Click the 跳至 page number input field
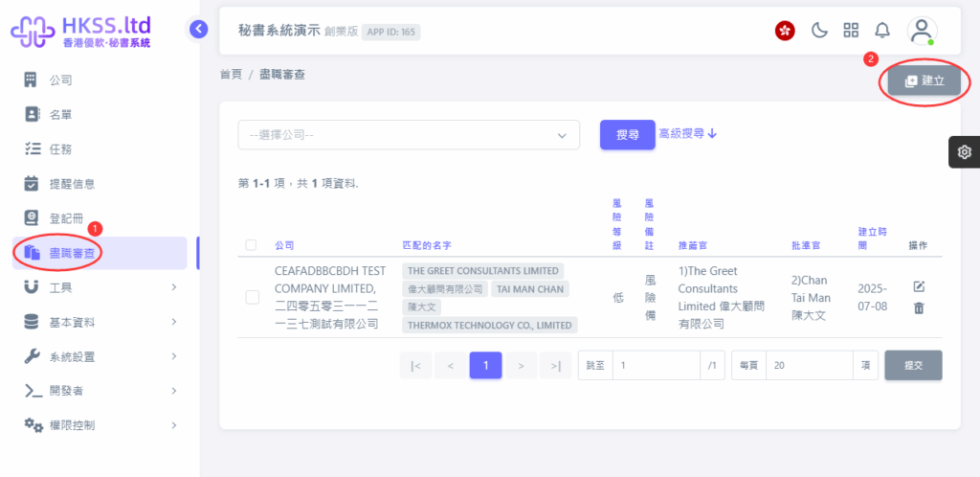 (657, 365)
